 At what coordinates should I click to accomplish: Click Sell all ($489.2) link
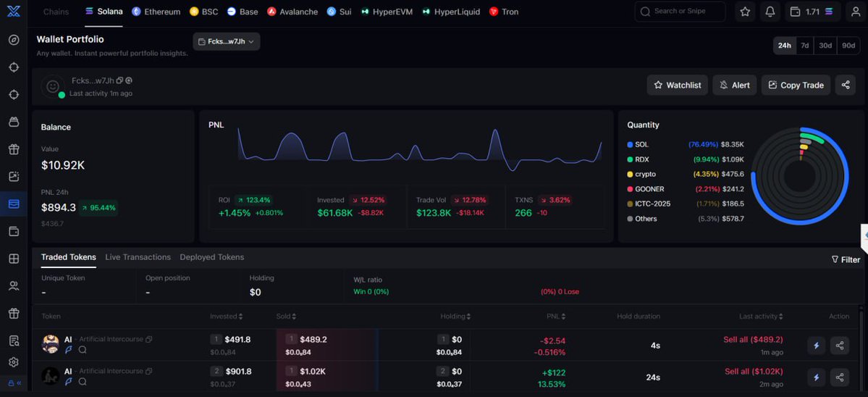click(753, 340)
